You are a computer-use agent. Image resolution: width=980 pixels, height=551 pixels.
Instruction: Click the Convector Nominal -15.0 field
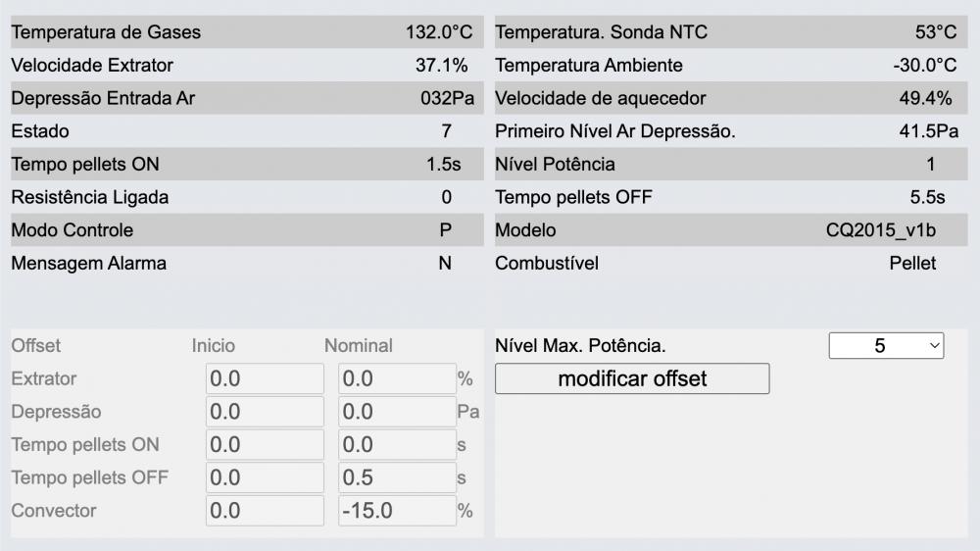pos(397,511)
